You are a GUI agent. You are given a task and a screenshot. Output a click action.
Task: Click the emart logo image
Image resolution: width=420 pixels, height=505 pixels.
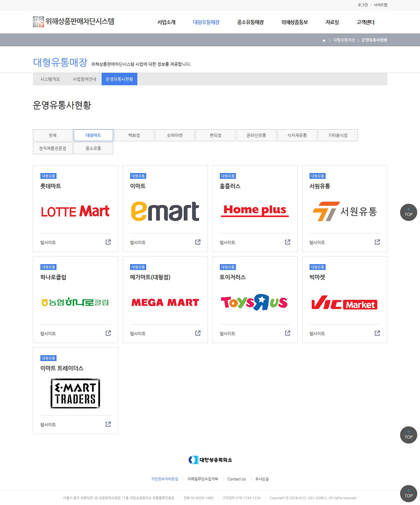[x=165, y=211]
